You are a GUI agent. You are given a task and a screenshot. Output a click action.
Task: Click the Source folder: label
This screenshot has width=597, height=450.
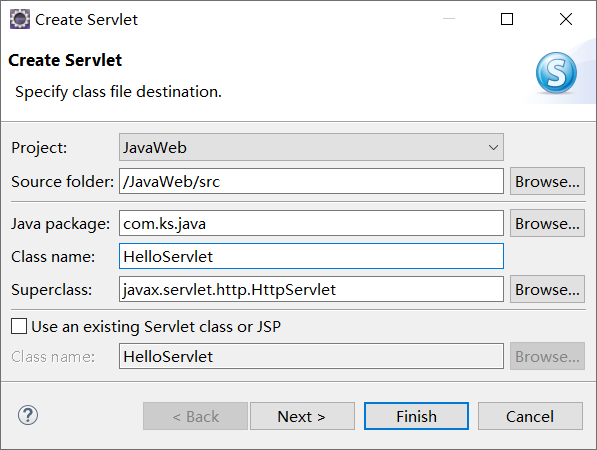62,182
